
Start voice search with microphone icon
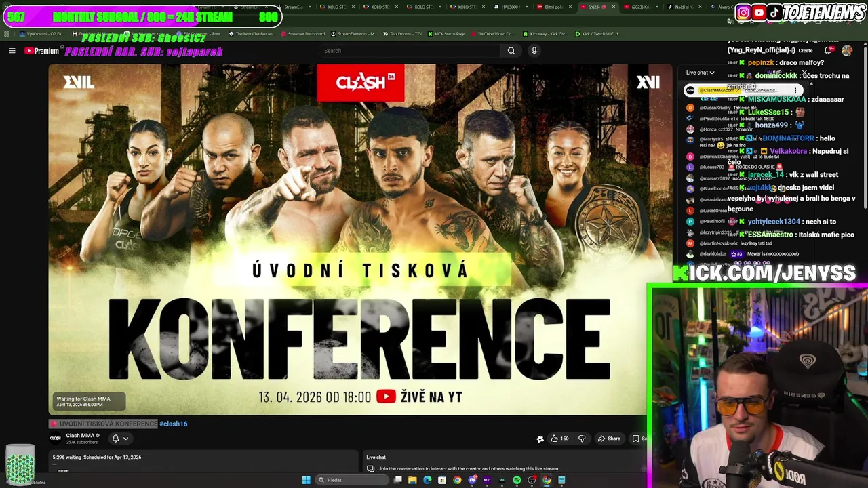click(x=534, y=51)
